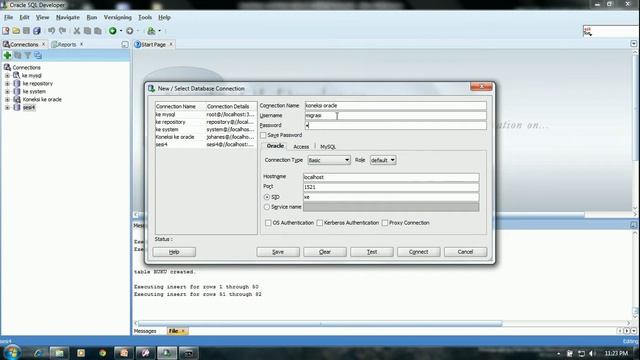Click the green plus New Connection icon
This screenshot has width=640, height=360.
(7, 55)
